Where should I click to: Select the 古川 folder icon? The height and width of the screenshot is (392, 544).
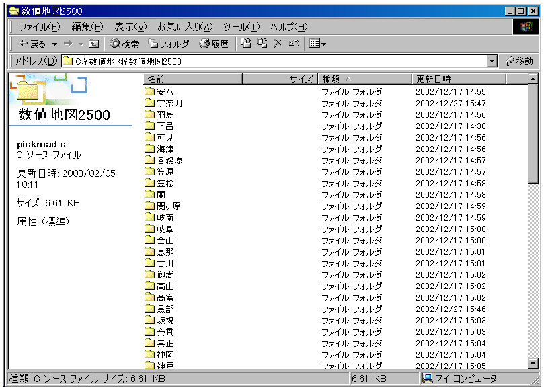point(149,264)
